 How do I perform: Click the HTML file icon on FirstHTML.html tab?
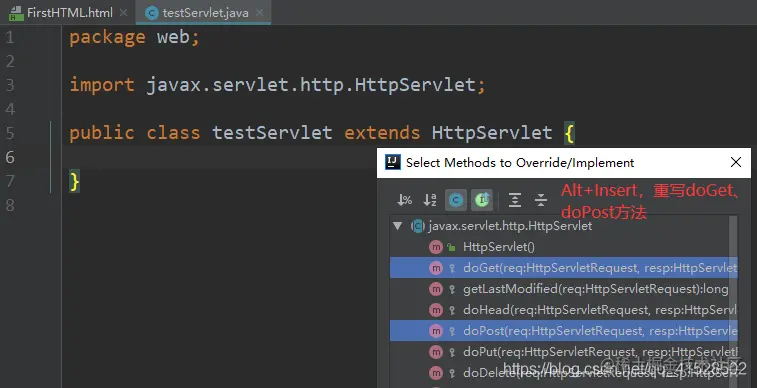click(16, 14)
